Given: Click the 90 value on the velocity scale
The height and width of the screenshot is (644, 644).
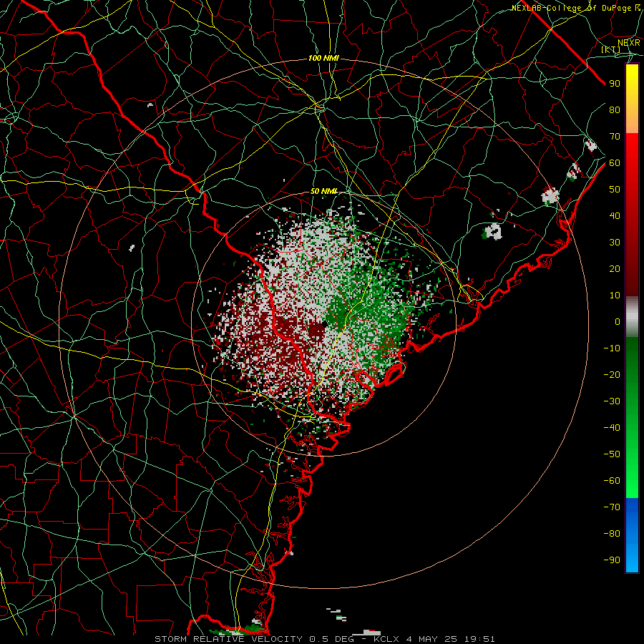Looking at the screenshot, I should 615,84.
